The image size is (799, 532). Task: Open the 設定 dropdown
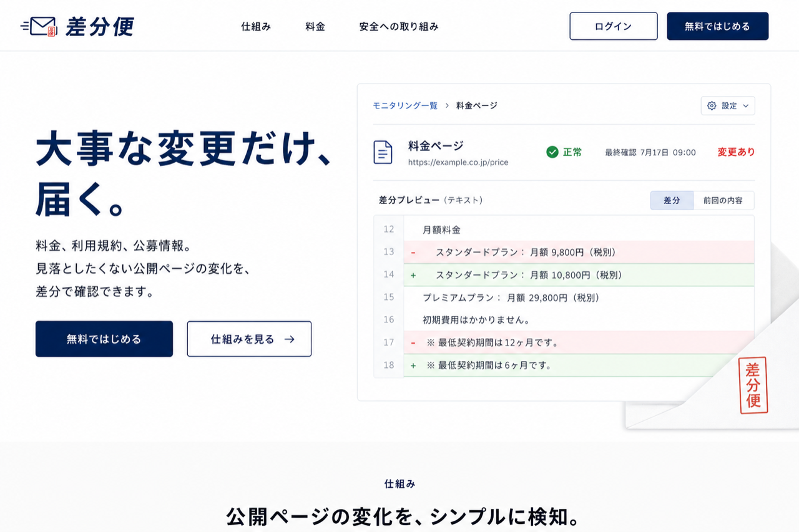coord(728,106)
